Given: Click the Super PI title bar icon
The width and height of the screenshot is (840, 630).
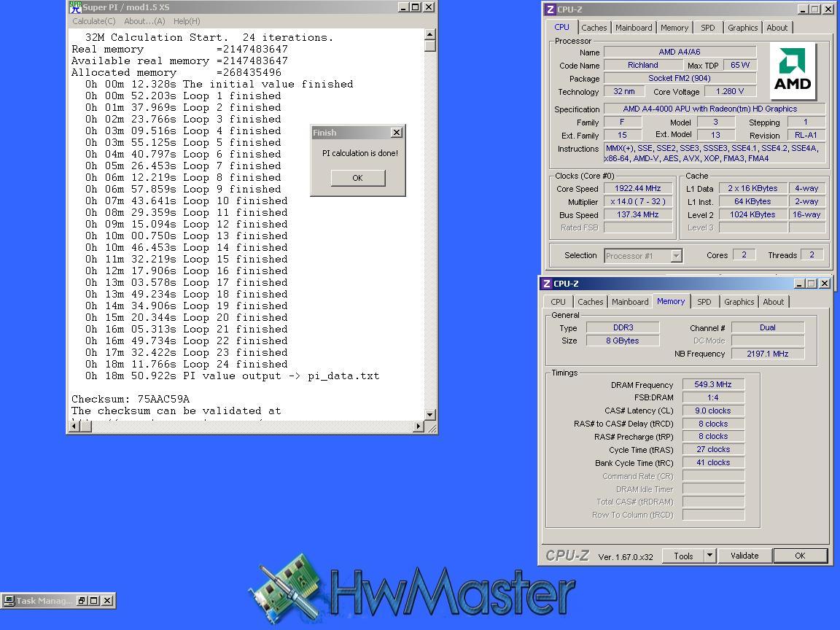Looking at the screenshot, I should pyautogui.click(x=76, y=7).
